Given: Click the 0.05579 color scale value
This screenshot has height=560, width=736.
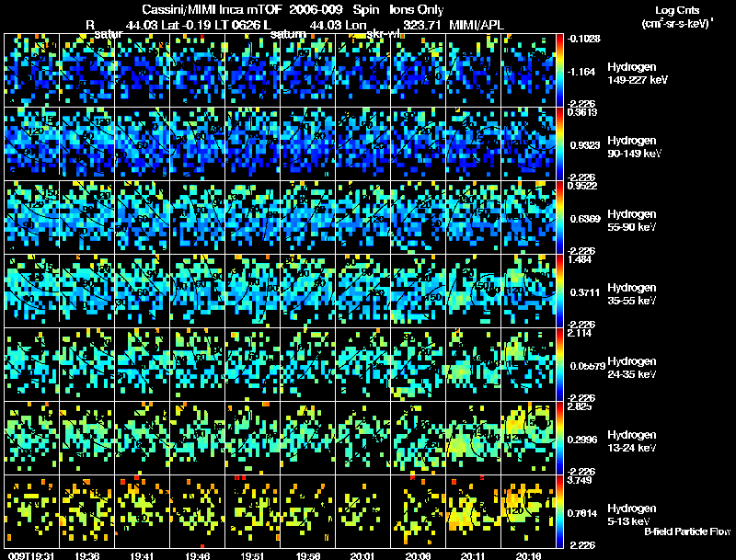Looking at the screenshot, I should pos(587,366).
